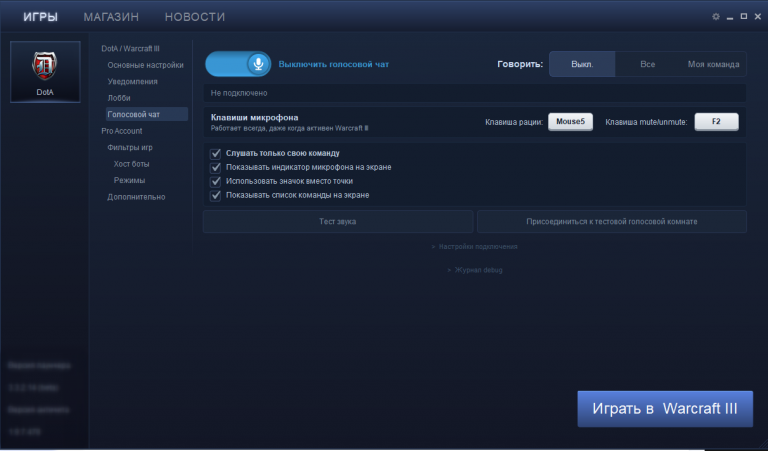Image resolution: width=768 pixels, height=451 pixels.
Task: Toggle Слушать только свою команду checkbox
Action: click(x=216, y=154)
